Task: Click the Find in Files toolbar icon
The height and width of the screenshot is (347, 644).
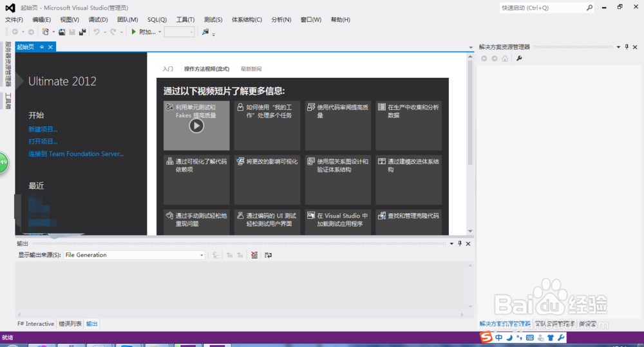Action: pyautogui.click(x=205, y=32)
